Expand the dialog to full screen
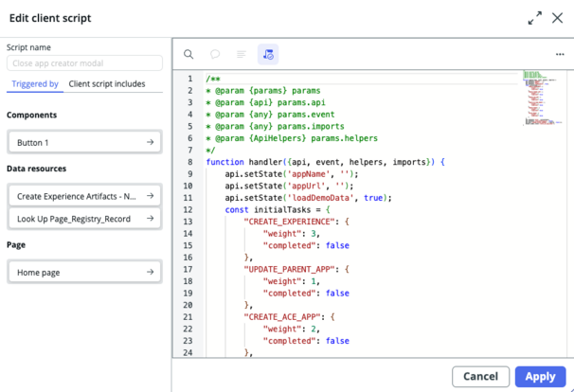The height and width of the screenshot is (392, 574). [x=535, y=18]
